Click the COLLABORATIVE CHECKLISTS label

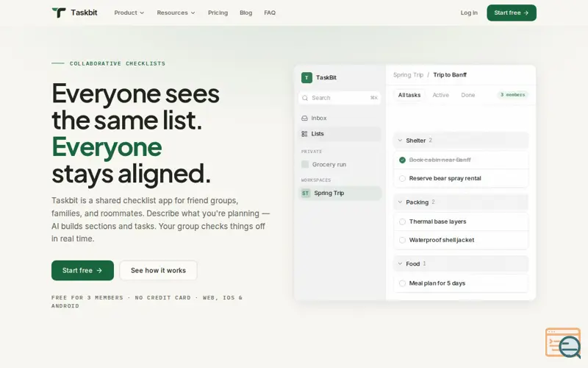[x=118, y=63]
